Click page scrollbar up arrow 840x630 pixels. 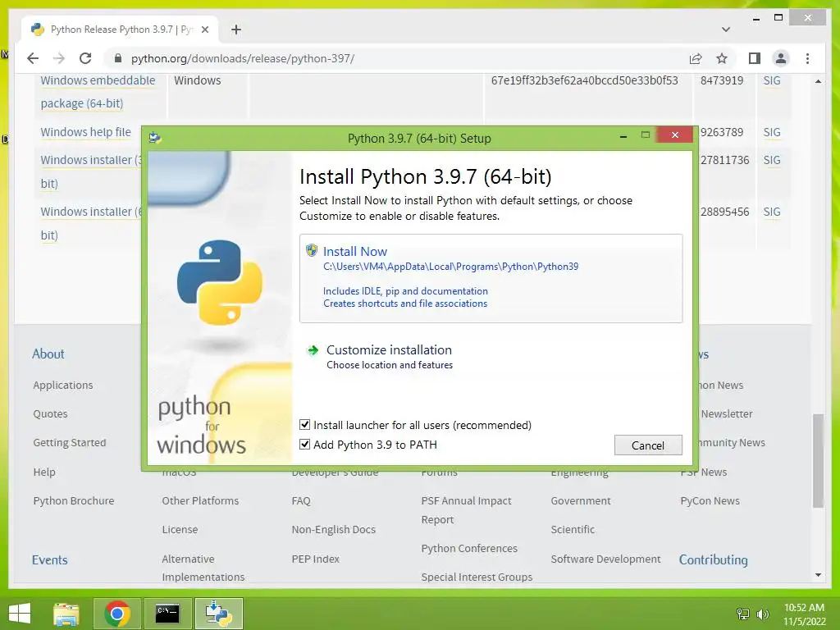click(818, 81)
